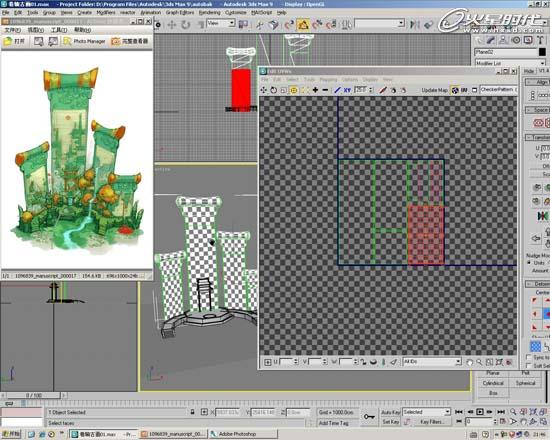Click the Play Animation button
This screenshot has height=440, width=550.
click(x=479, y=412)
